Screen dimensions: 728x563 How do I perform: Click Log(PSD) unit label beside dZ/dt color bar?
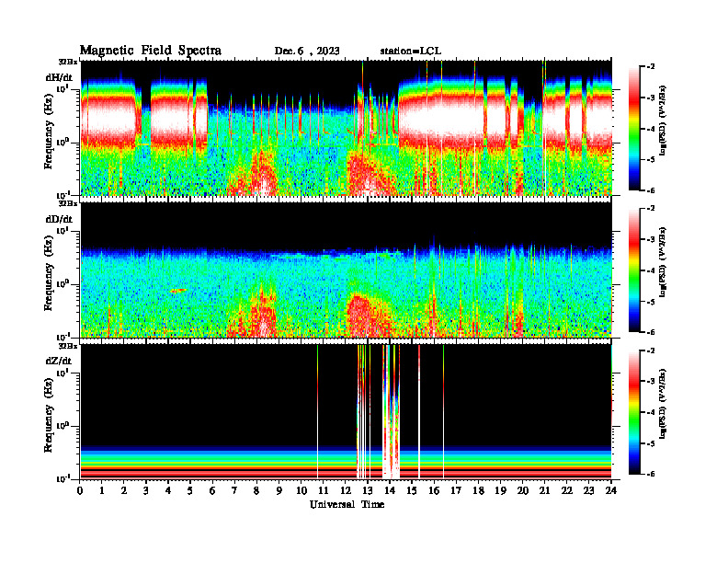pyautogui.click(x=663, y=404)
